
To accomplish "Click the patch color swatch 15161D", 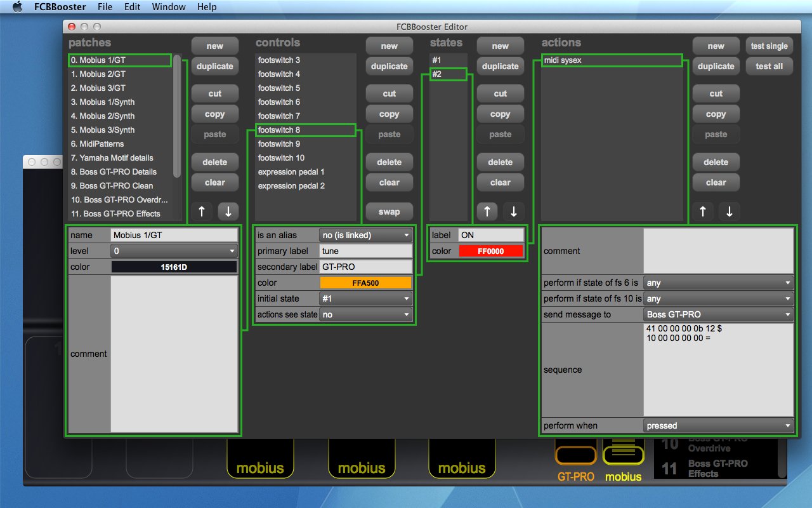I will click(x=174, y=267).
